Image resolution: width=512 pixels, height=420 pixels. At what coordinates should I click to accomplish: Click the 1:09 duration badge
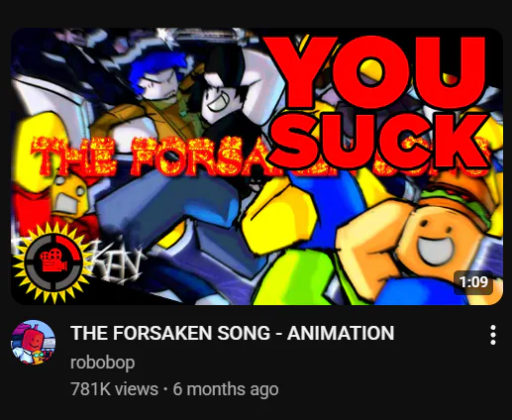(x=473, y=282)
